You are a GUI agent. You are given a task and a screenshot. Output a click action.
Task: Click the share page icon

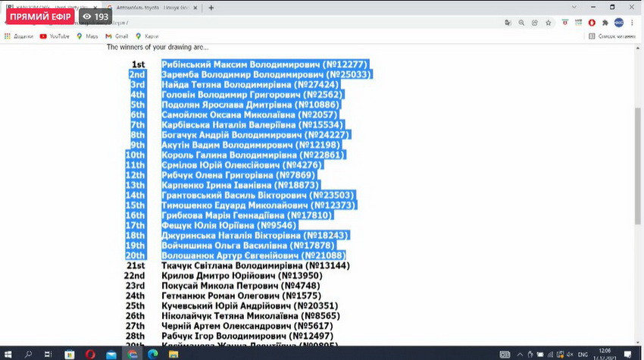click(x=534, y=23)
